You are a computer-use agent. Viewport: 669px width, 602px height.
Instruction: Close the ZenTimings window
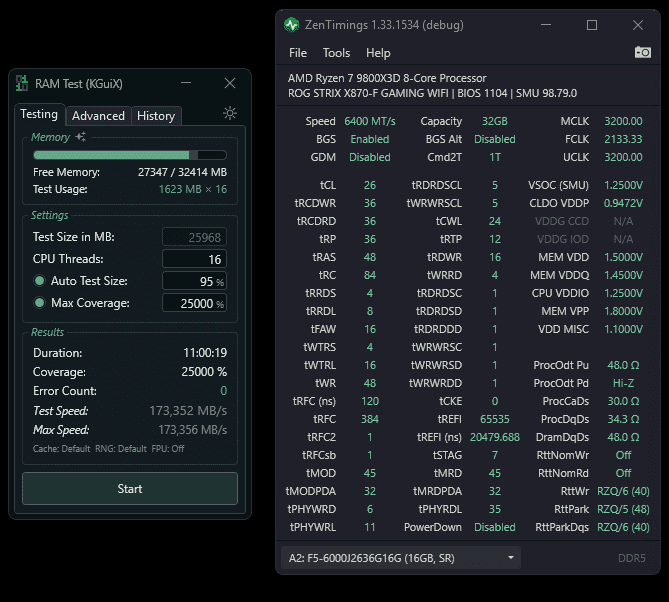click(638, 25)
